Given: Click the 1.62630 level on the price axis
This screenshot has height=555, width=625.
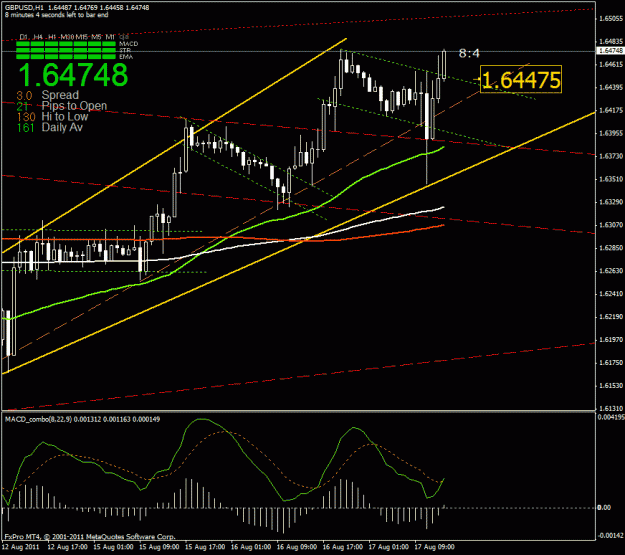Looking at the screenshot, I should coord(611,271).
